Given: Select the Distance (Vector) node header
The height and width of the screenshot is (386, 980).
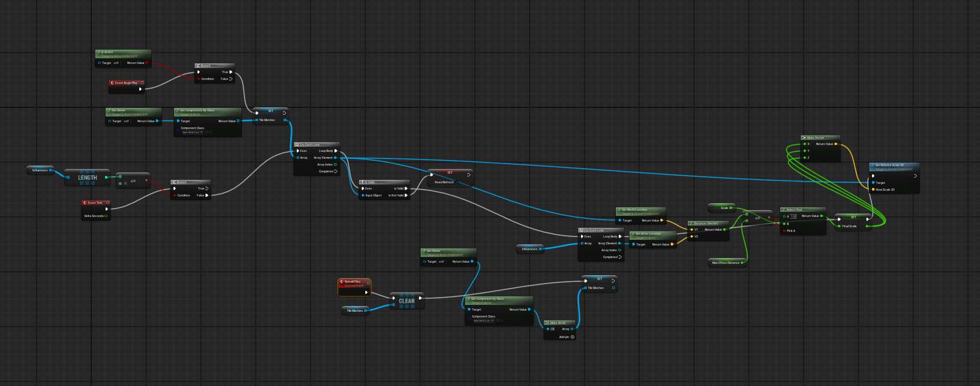Looking at the screenshot, I should click(x=708, y=223).
